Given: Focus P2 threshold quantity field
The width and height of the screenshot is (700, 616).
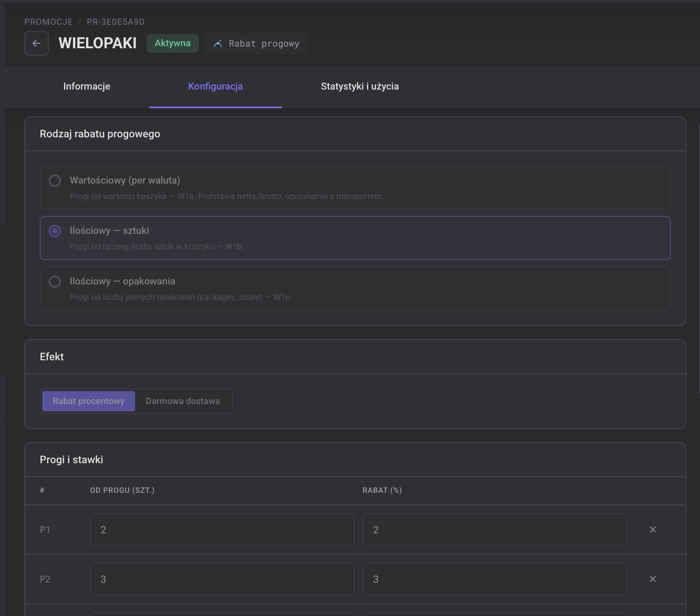Looking at the screenshot, I should tap(222, 579).
